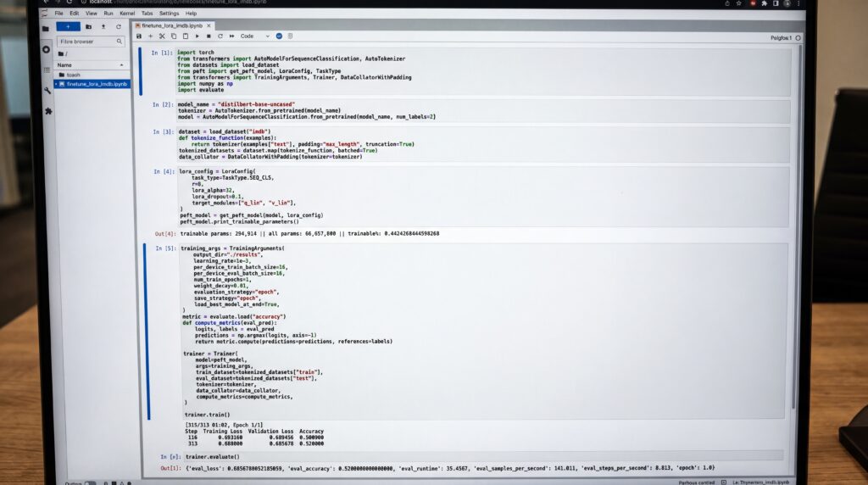Open the Settings menu

[x=170, y=14]
